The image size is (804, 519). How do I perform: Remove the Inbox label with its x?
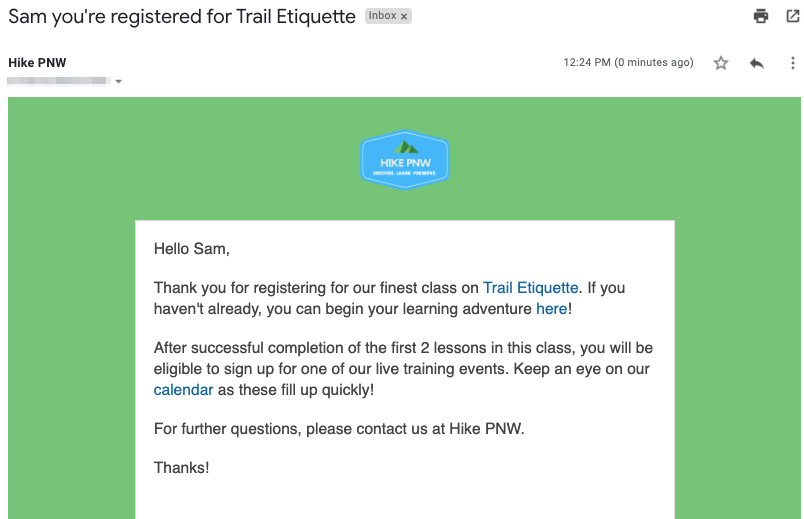coord(404,17)
